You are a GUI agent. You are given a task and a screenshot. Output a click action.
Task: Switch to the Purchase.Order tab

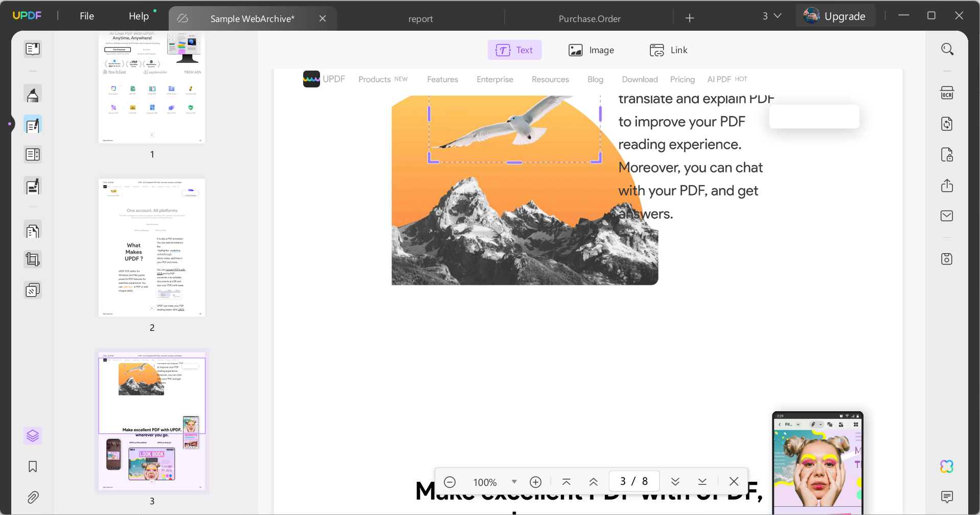coord(589,18)
